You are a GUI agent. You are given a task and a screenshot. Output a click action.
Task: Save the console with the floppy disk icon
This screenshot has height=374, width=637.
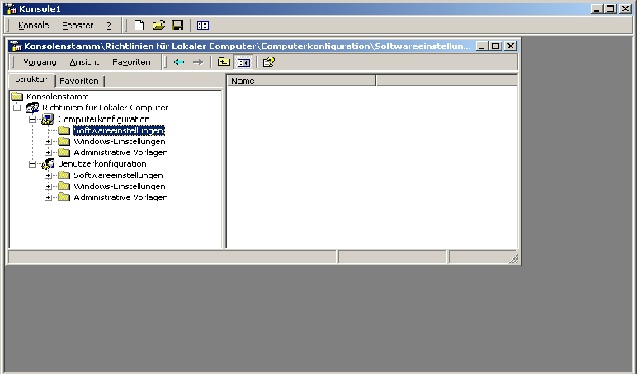pos(178,25)
